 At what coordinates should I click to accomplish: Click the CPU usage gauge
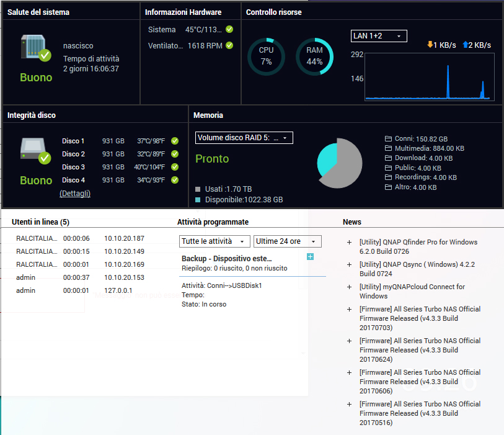(x=266, y=56)
